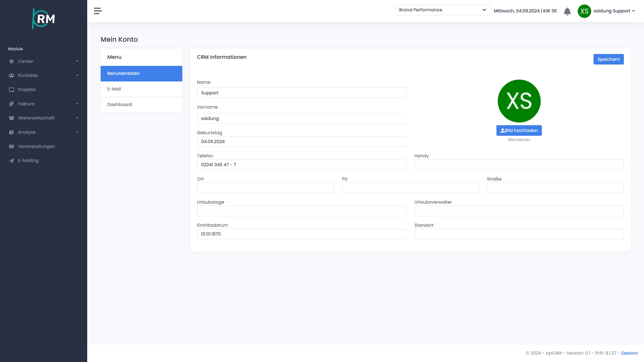Click the Mein Konto heading
This screenshot has height=362, width=644.
pos(119,40)
